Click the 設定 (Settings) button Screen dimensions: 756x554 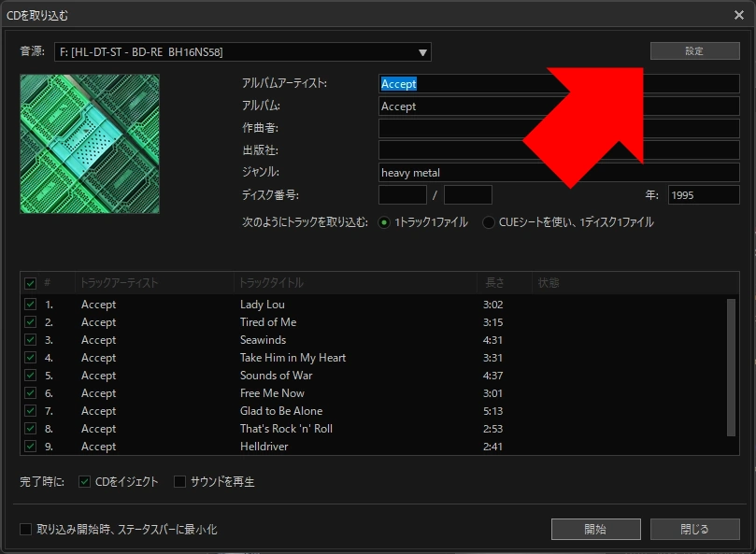(693, 50)
